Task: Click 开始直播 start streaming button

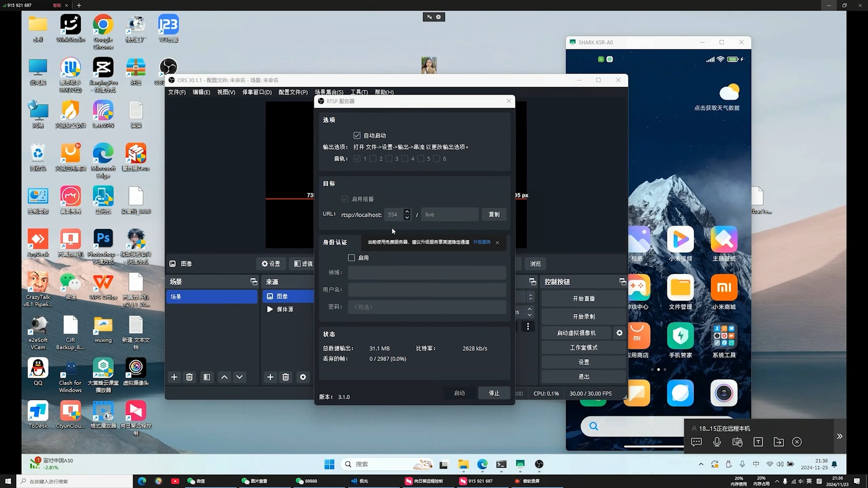Action: click(x=584, y=299)
